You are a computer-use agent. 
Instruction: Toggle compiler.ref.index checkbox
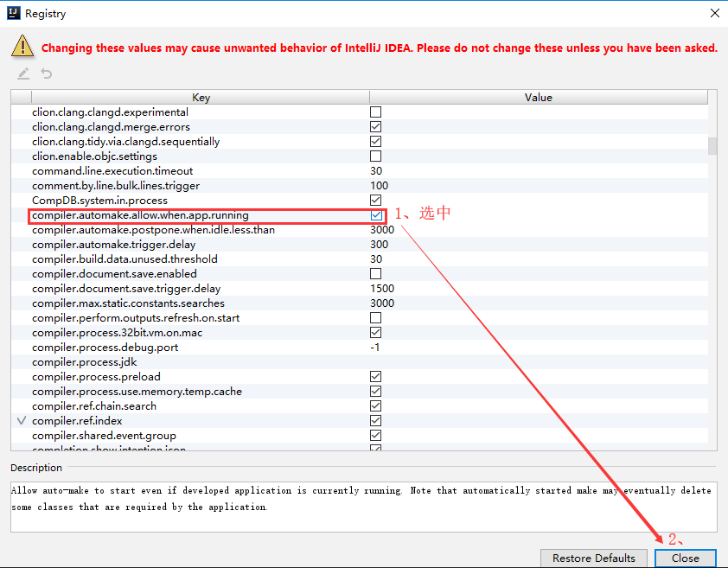tap(375, 420)
